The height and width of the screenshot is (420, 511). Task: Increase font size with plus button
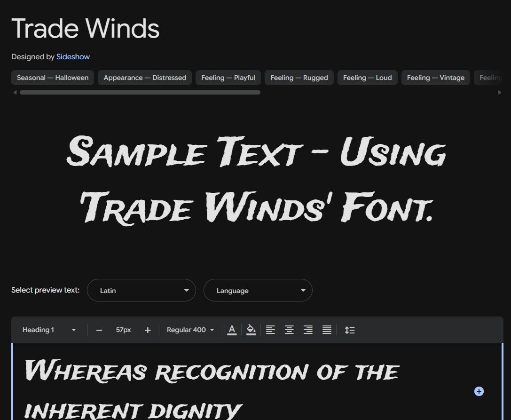pos(148,330)
